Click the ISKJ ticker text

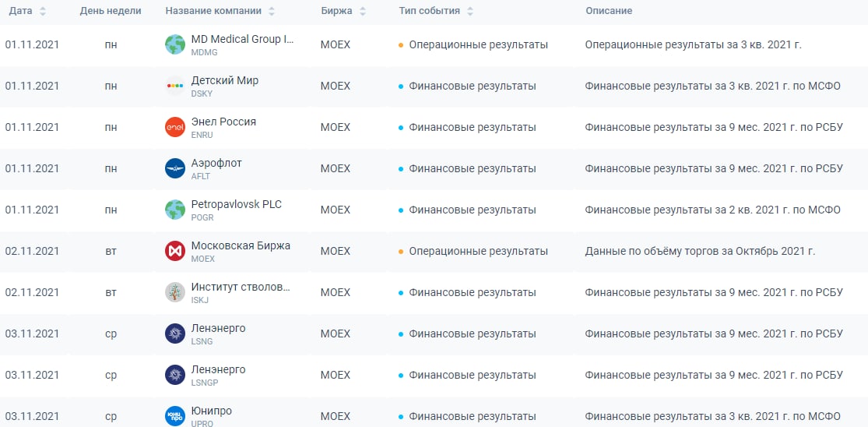tap(200, 300)
